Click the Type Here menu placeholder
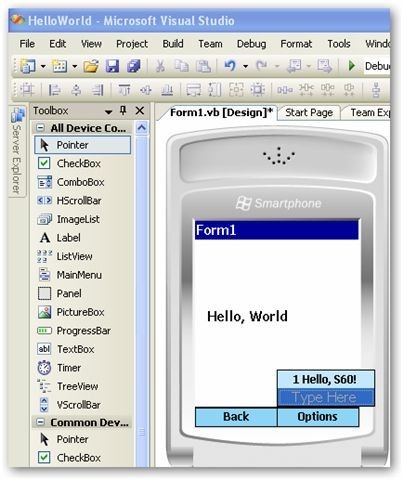403x480 pixels. pyautogui.click(x=326, y=397)
